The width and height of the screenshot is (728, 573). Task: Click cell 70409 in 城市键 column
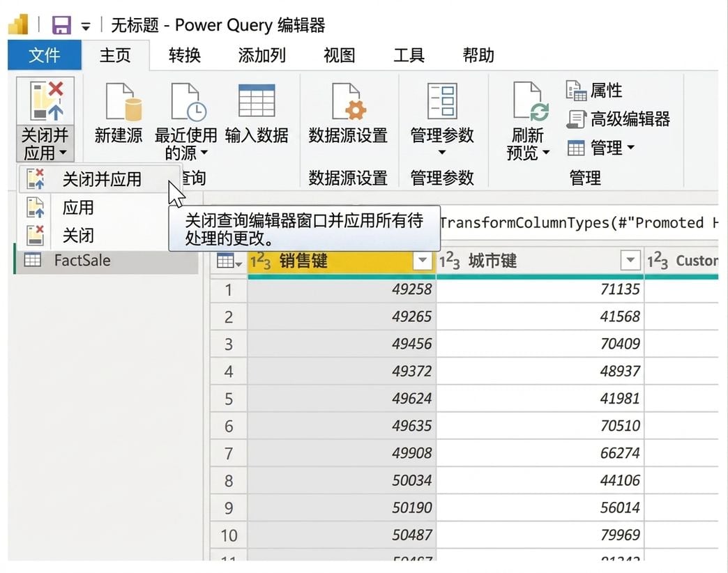pyautogui.click(x=540, y=344)
